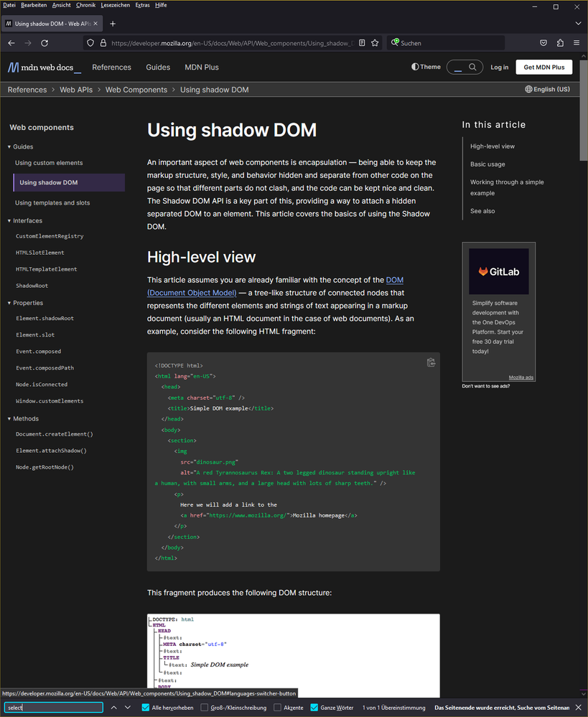Screen dimensions: 588x717
Task: Open the Lesezeichen menu
Action: [116, 5]
